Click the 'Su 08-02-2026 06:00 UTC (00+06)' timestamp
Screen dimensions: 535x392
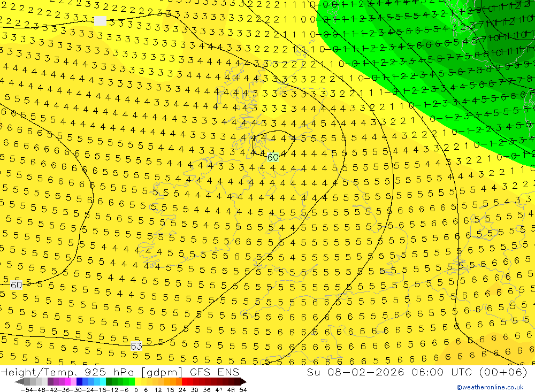tap(417, 372)
